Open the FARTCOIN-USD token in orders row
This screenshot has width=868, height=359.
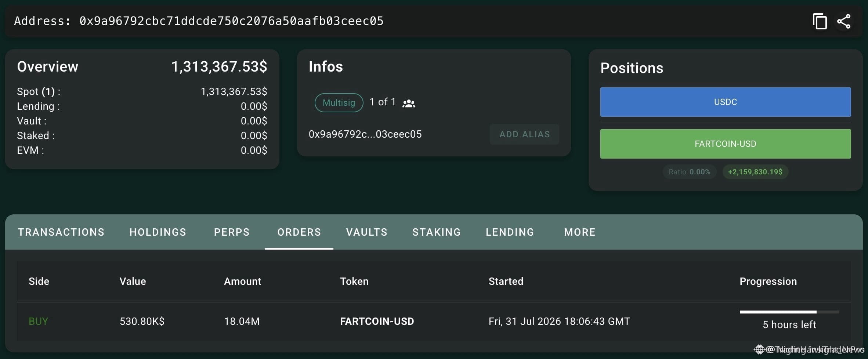pyautogui.click(x=377, y=322)
